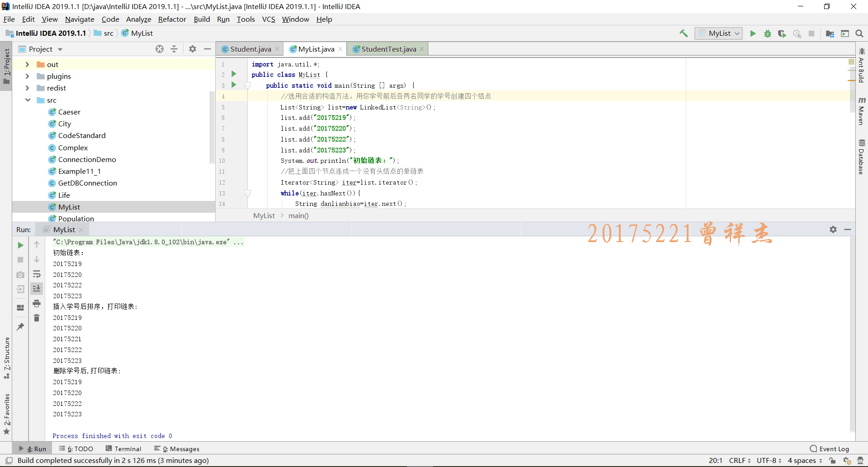Expand the redist folder
The image size is (868, 467).
[28, 88]
